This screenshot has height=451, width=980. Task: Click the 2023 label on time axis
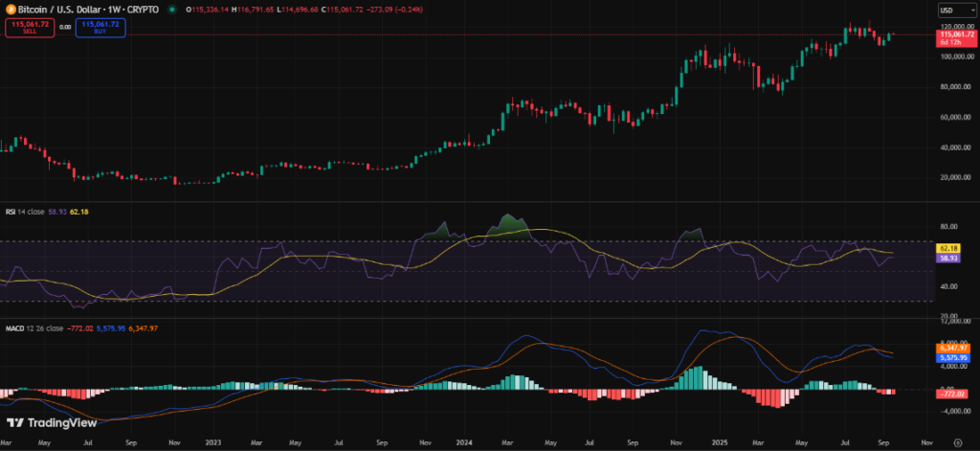coord(214,442)
